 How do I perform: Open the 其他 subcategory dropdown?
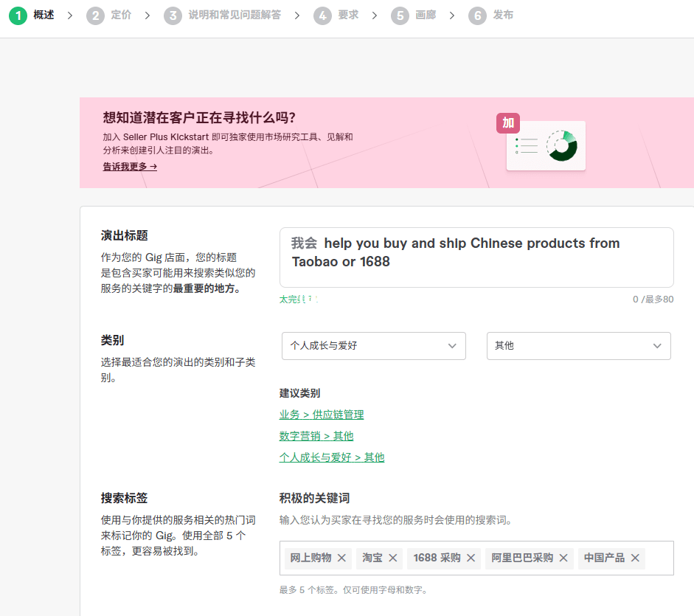578,346
